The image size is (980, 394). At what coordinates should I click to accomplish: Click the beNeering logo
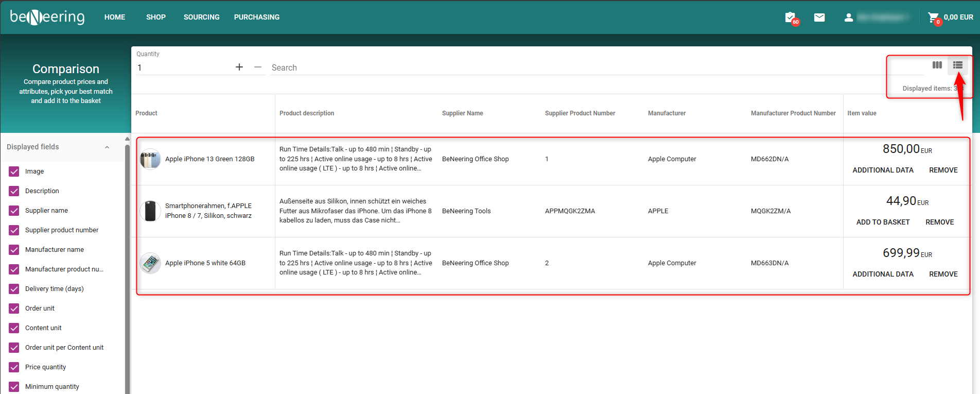47,17
